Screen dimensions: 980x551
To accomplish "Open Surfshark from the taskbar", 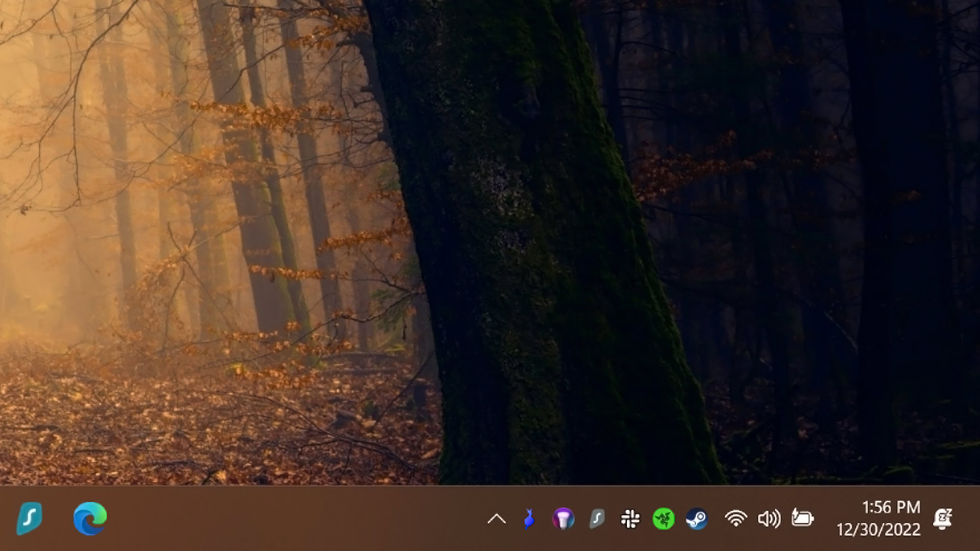I will tap(29, 519).
